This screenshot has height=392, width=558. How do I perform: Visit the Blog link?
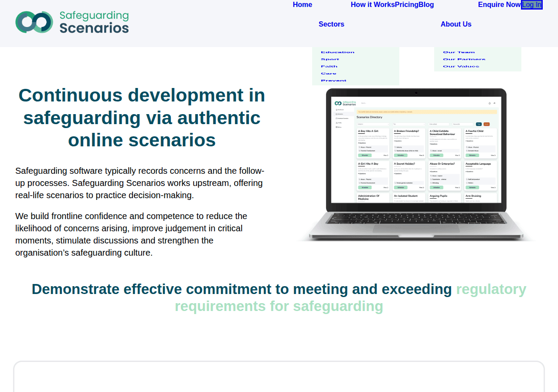[x=426, y=5]
